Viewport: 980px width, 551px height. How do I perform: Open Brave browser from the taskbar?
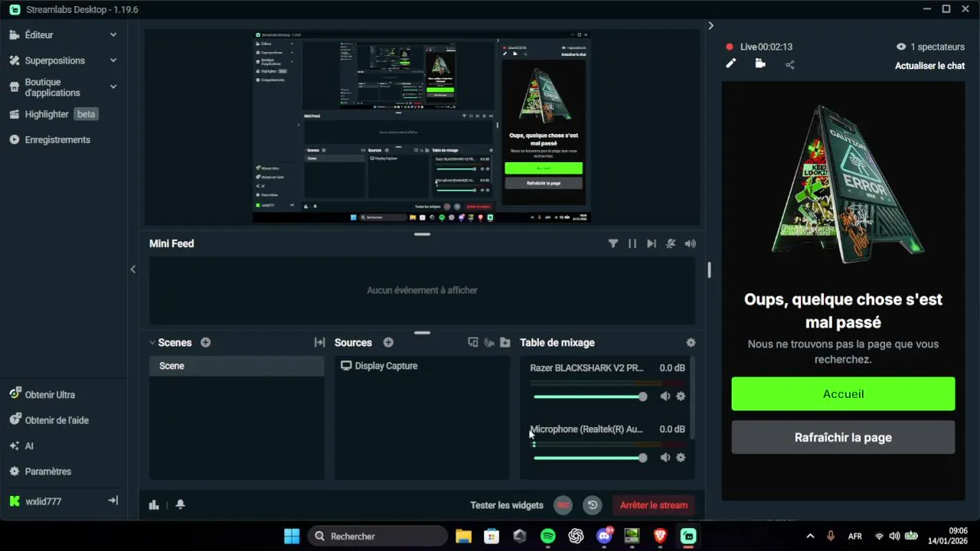(660, 536)
